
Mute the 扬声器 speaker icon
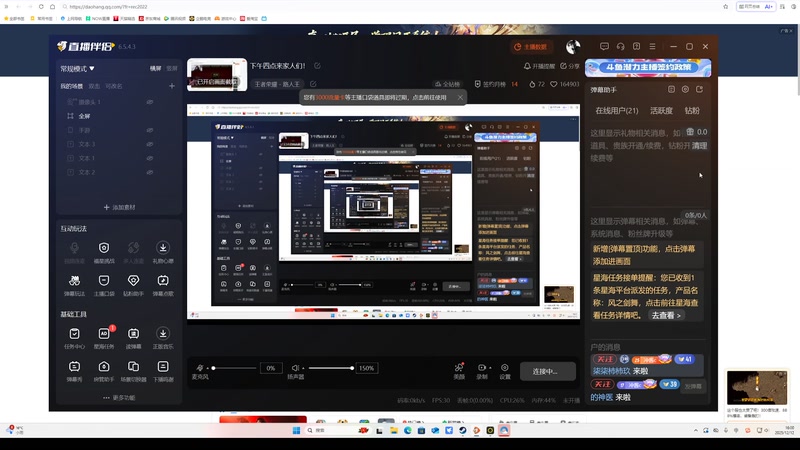294,368
